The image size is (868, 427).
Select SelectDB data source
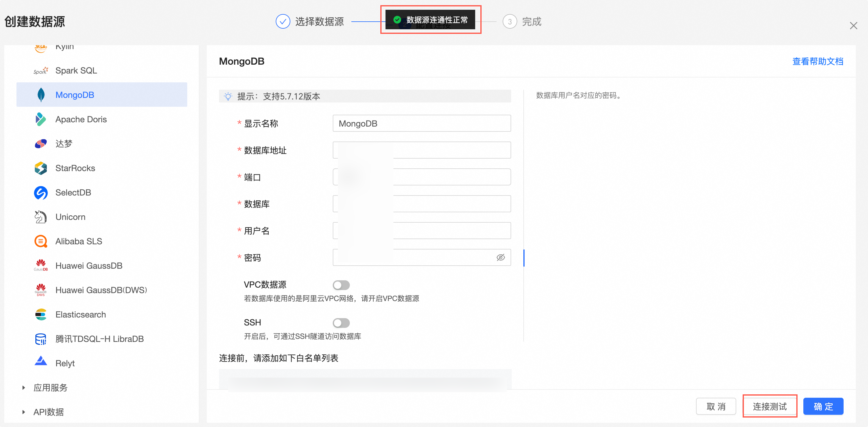pyautogui.click(x=102, y=193)
